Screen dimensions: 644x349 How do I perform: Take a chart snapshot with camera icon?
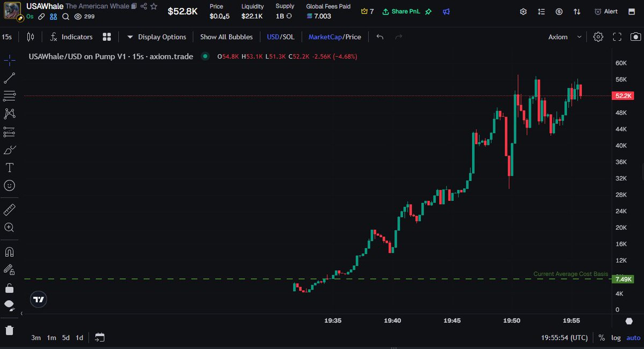click(635, 37)
